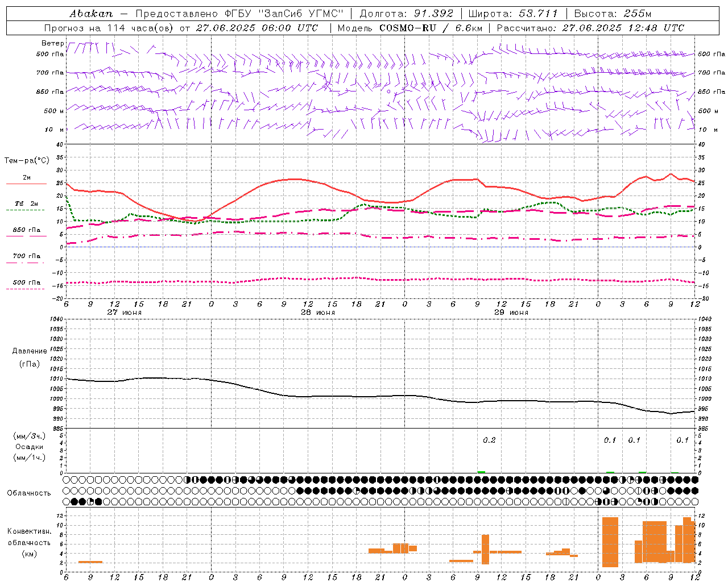Click the '500 гПа' temperature legend entry
Image resolution: width=728 pixels, height=582 pixels.
pyautogui.click(x=26, y=282)
